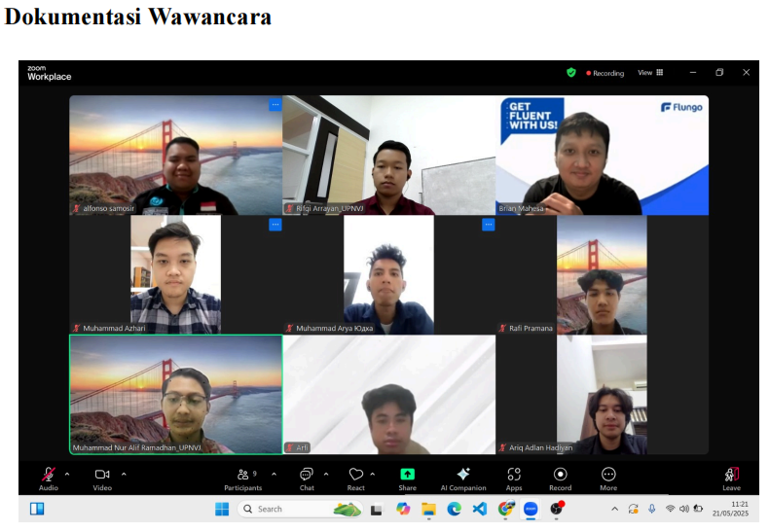The width and height of the screenshot is (770, 532).
Task: Expand video options chevron next to Video
Action: click(x=124, y=474)
